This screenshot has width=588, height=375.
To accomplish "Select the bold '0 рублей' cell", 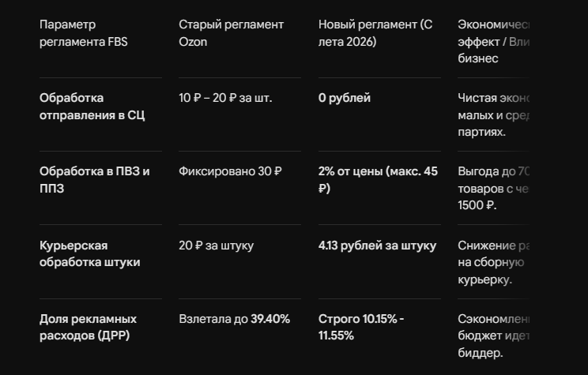I will [x=345, y=98].
